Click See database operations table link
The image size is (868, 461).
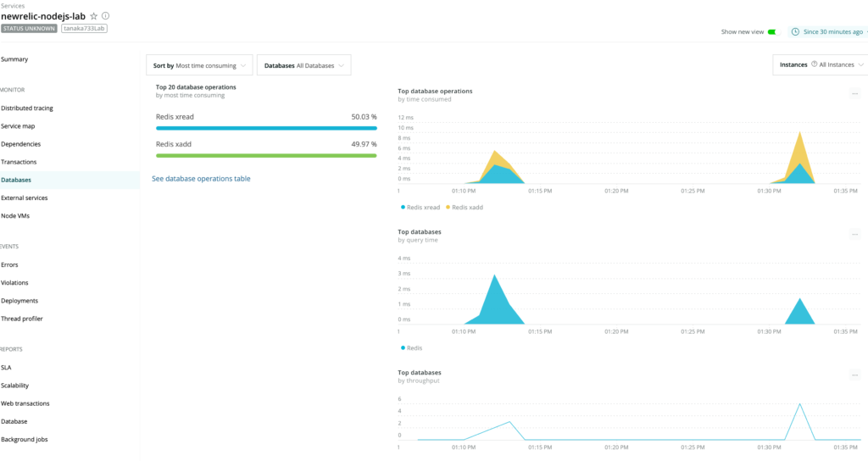[x=201, y=179]
